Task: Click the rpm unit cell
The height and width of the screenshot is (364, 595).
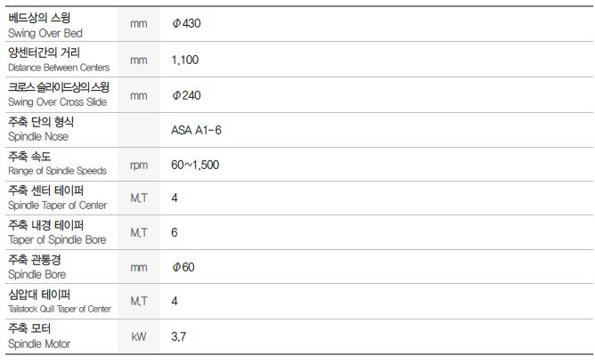Action: pos(138,164)
